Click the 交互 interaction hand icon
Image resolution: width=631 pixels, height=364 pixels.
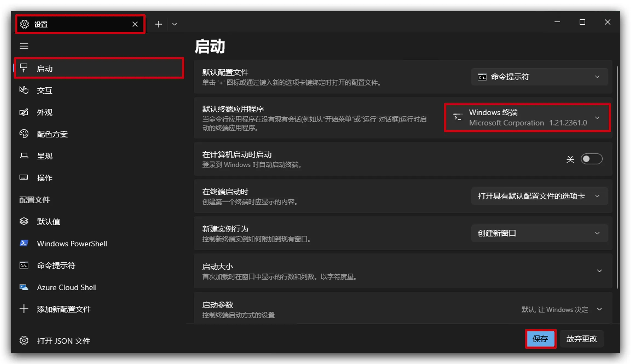point(24,90)
